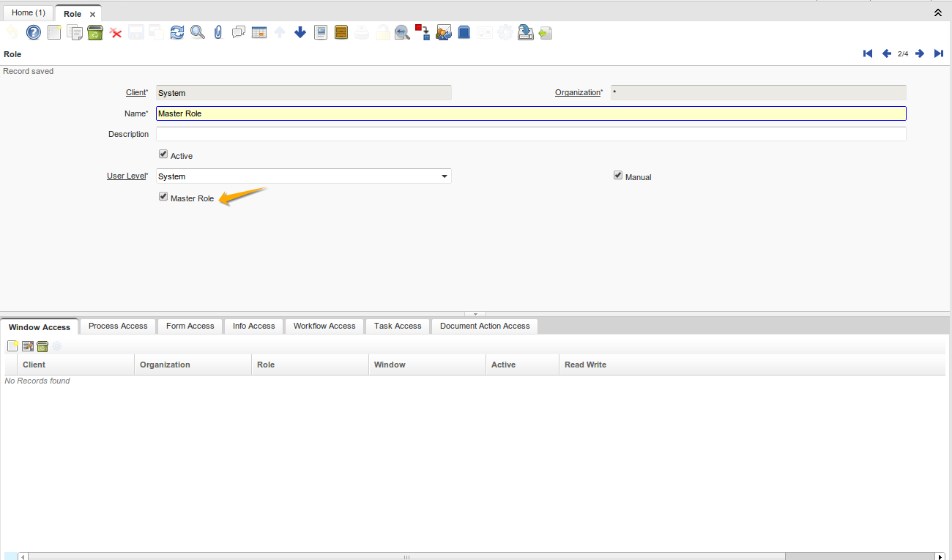
Task: Click the Attachment paperclip icon
Action: pos(217,32)
